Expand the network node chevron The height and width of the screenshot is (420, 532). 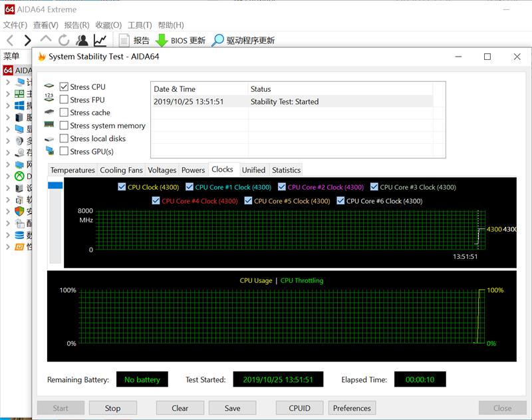tap(8, 164)
